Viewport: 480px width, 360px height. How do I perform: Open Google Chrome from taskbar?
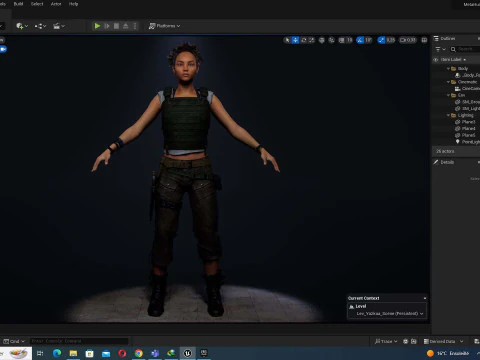[139, 353]
